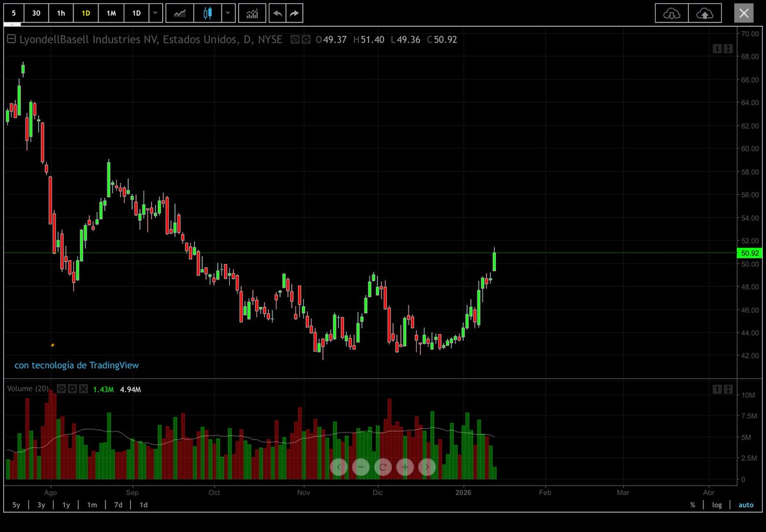This screenshot has width=766, height=532.
Task: Maximize the Volume pane
Action: click(728, 388)
